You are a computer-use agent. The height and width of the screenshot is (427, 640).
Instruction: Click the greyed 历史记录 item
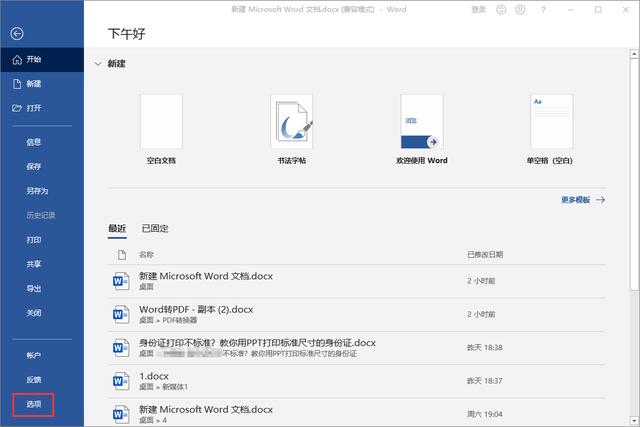[x=41, y=215]
